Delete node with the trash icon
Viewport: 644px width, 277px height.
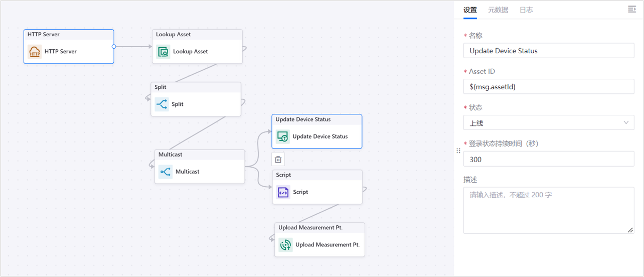[278, 160]
